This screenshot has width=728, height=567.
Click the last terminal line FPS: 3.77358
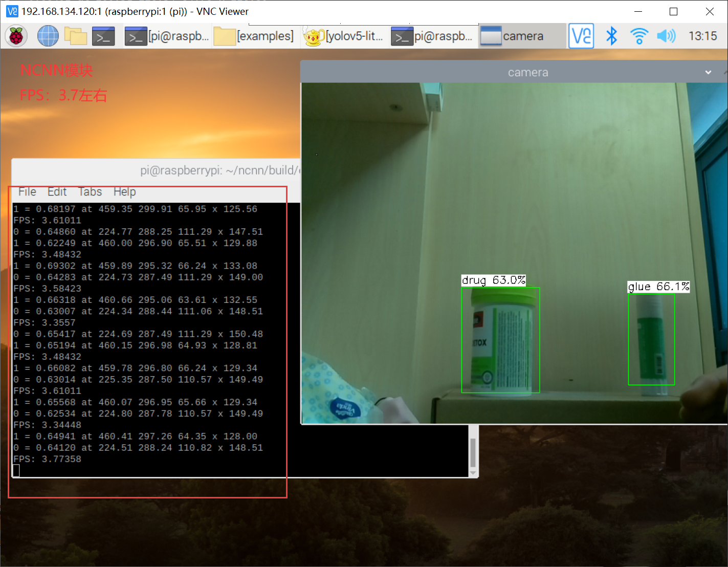[47, 459]
